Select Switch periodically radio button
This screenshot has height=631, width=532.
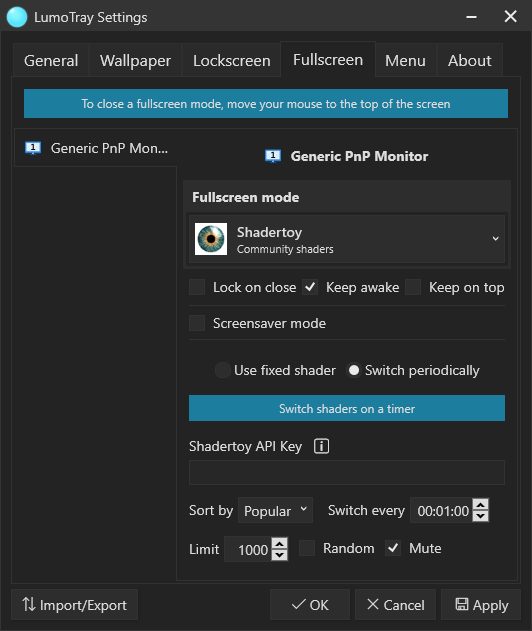pos(354,370)
